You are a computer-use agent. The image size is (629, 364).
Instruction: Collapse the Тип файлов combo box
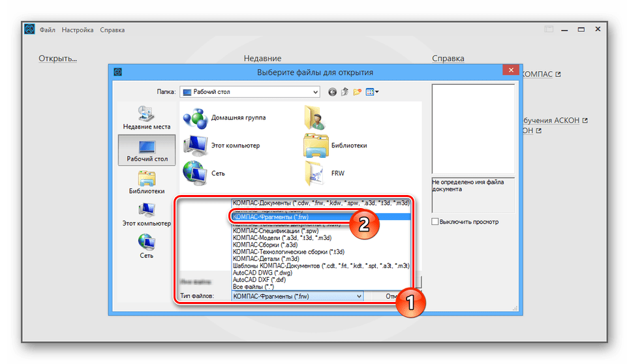click(x=359, y=296)
